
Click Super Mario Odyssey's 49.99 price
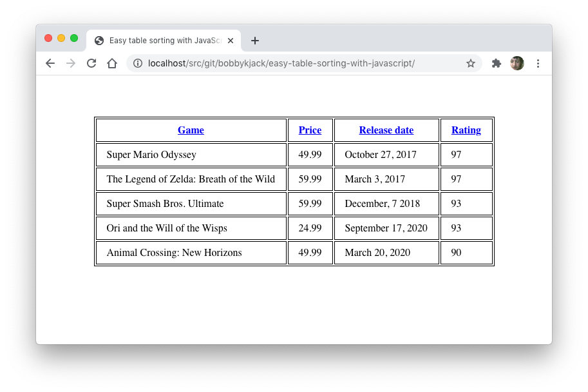pyautogui.click(x=310, y=155)
